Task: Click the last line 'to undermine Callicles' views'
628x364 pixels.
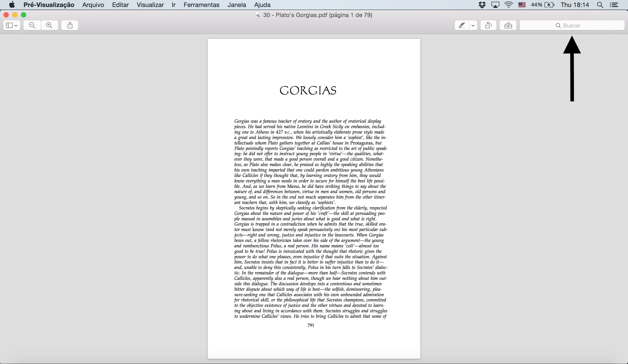Action: click(310, 316)
